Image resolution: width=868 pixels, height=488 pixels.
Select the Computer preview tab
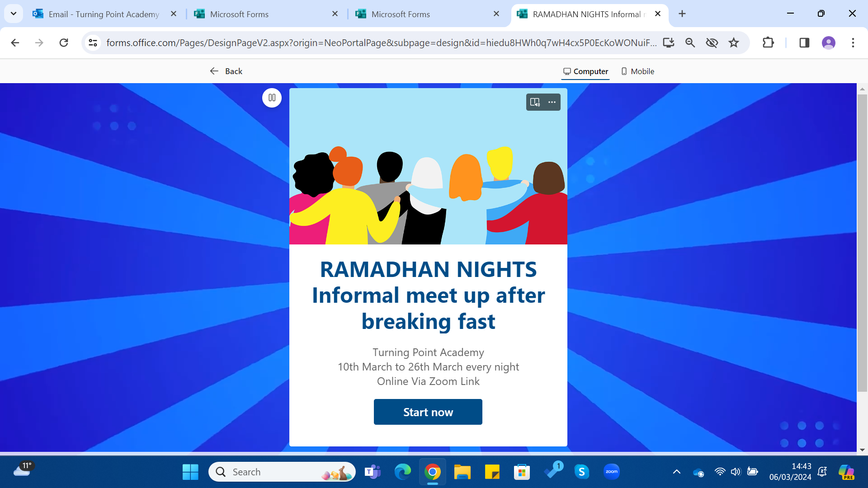[x=585, y=71]
